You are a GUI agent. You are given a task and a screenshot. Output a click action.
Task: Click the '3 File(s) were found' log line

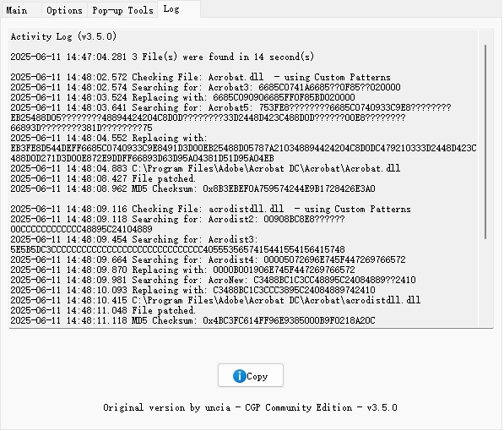click(x=162, y=57)
